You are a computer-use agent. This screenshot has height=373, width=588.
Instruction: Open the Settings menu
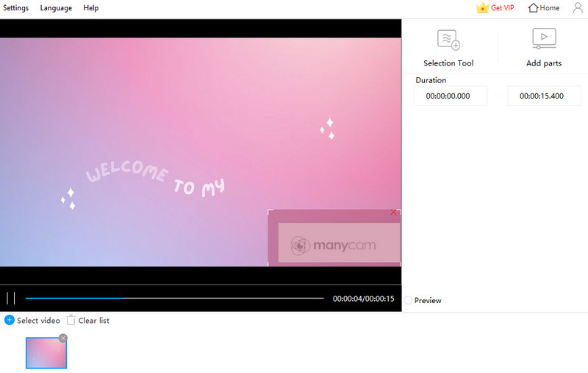(x=16, y=8)
